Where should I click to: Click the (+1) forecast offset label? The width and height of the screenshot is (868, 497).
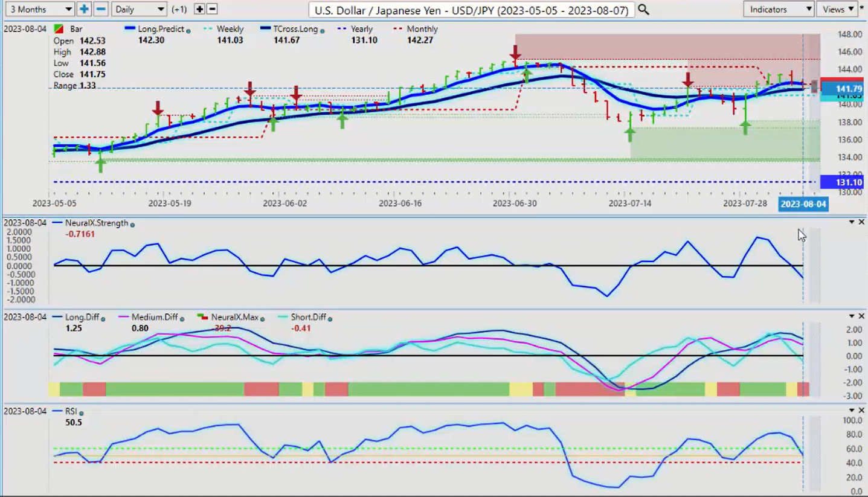(179, 10)
